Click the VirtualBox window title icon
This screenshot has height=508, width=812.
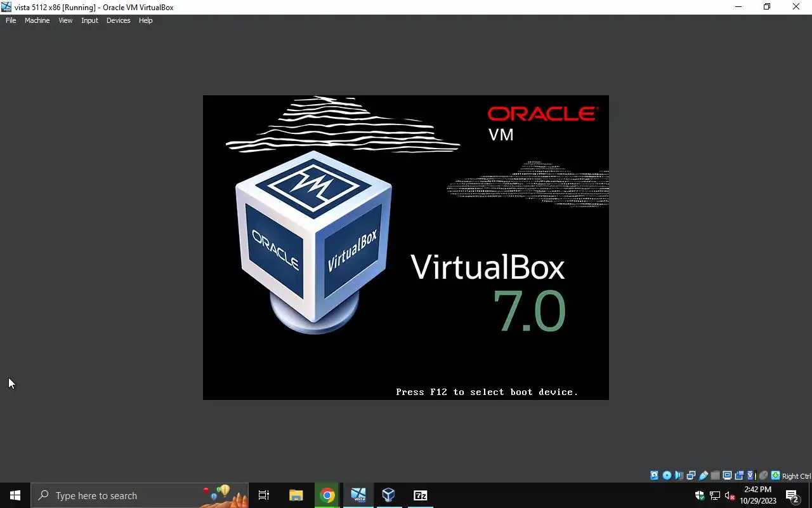[x=6, y=7]
